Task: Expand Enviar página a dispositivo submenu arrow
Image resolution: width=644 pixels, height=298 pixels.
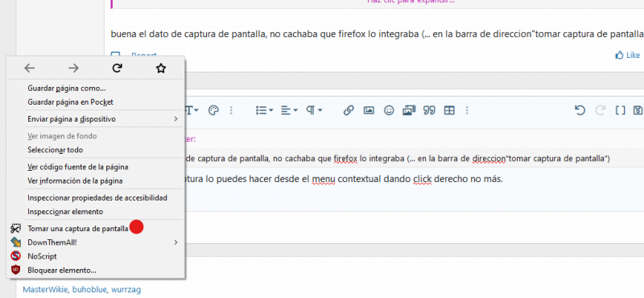Action: [x=175, y=119]
